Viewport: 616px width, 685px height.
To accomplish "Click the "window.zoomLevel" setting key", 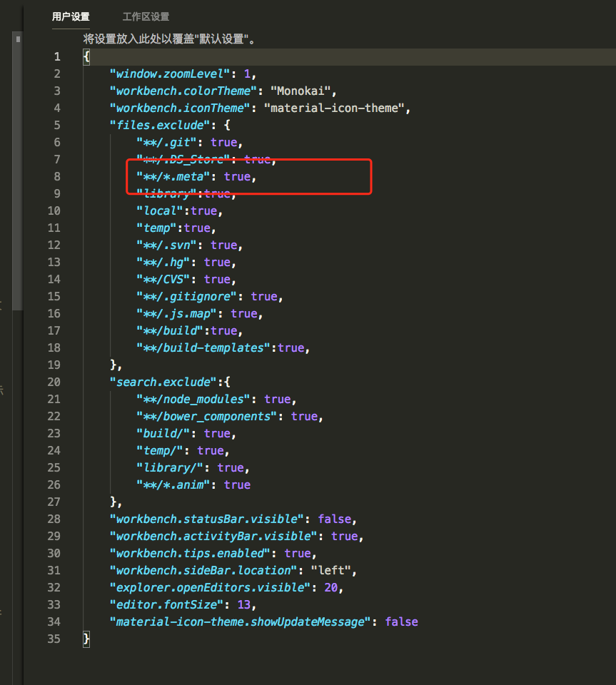I will pyautogui.click(x=171, y=73).
